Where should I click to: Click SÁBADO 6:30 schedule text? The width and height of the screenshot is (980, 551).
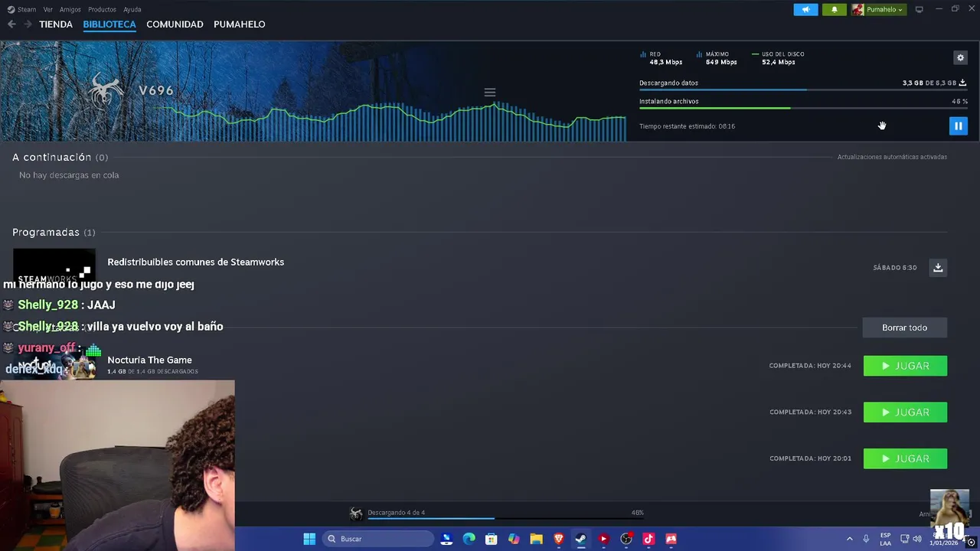[894, 268]
